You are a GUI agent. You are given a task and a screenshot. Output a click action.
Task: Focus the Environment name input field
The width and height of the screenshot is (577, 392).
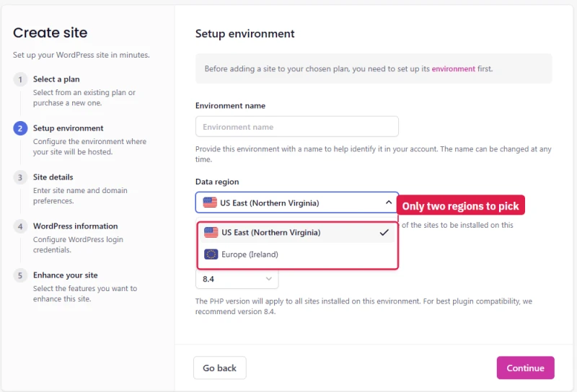click(x=297, y=127)
